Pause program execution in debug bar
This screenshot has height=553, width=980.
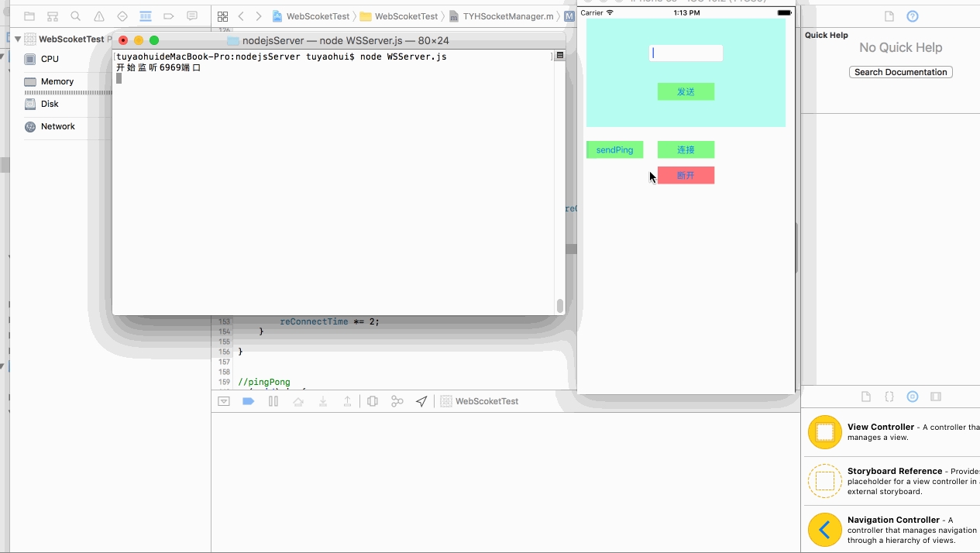pyautogui.click(x=273, y=401)
